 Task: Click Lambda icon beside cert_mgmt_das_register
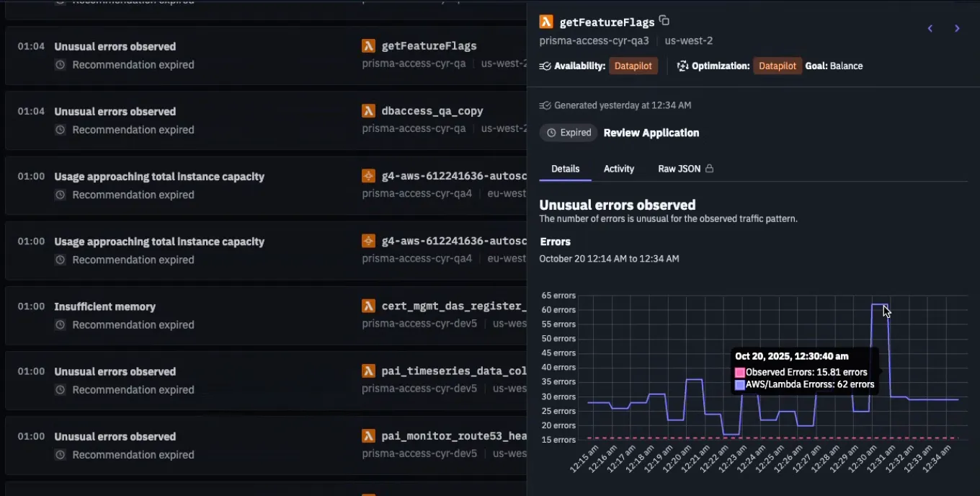pos(368,306)
